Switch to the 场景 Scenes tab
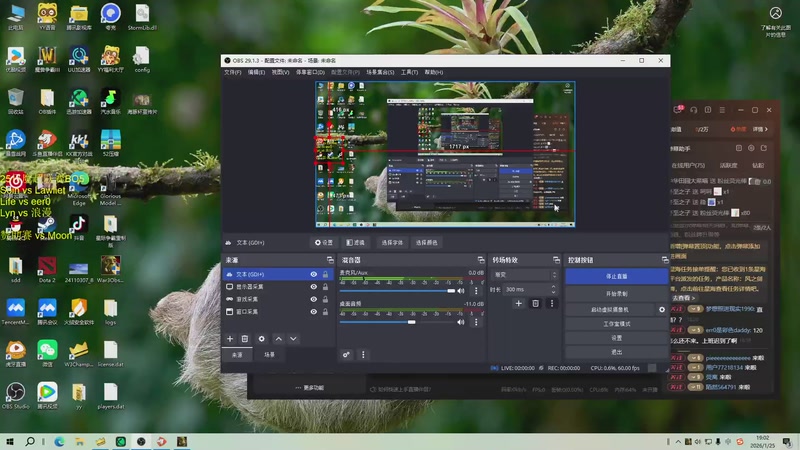800x450 pixels. point(269,355)
